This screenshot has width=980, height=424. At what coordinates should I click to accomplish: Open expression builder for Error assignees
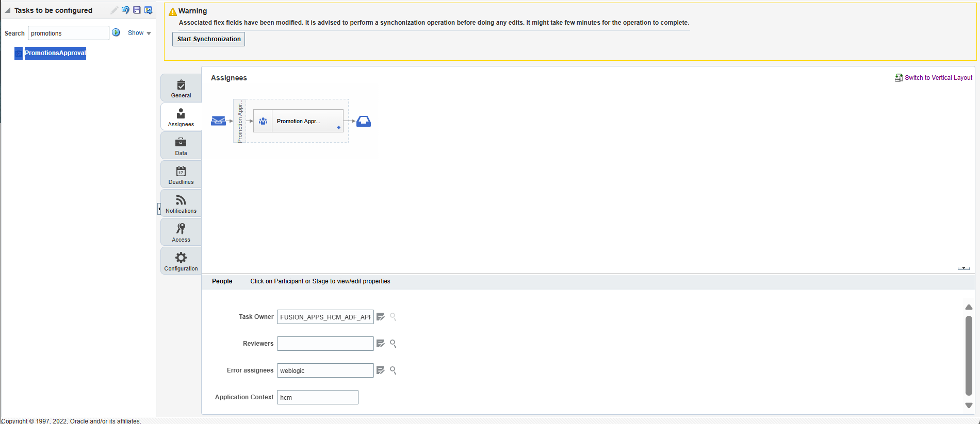tap(381, 370)
